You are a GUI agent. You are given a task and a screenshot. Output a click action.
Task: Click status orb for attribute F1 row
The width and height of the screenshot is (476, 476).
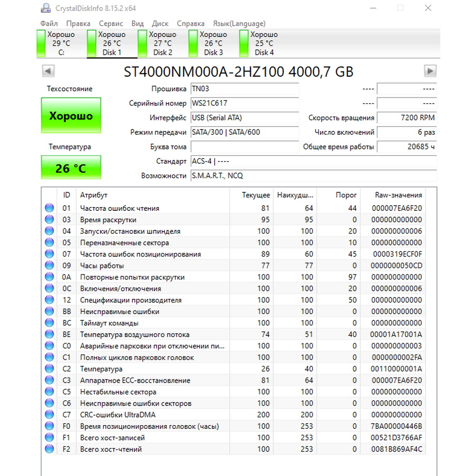tap(49, 437)
